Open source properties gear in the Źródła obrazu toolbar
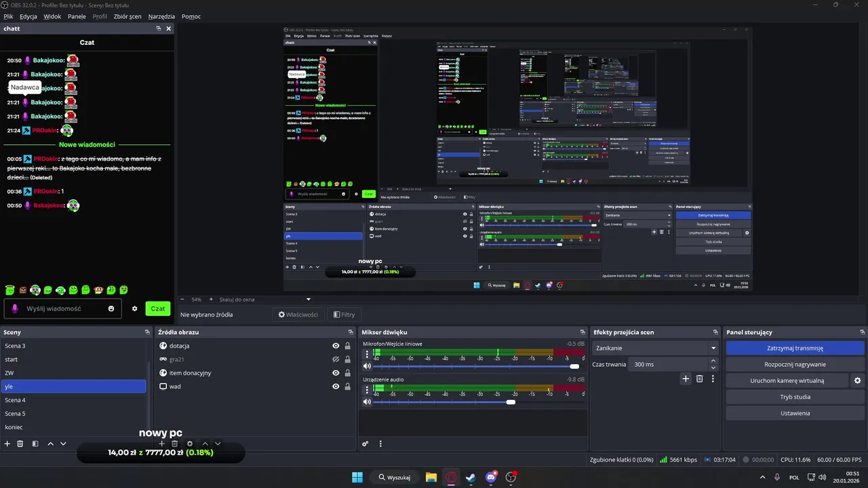This screenshot has height=488, width=868. coord(190,444)
